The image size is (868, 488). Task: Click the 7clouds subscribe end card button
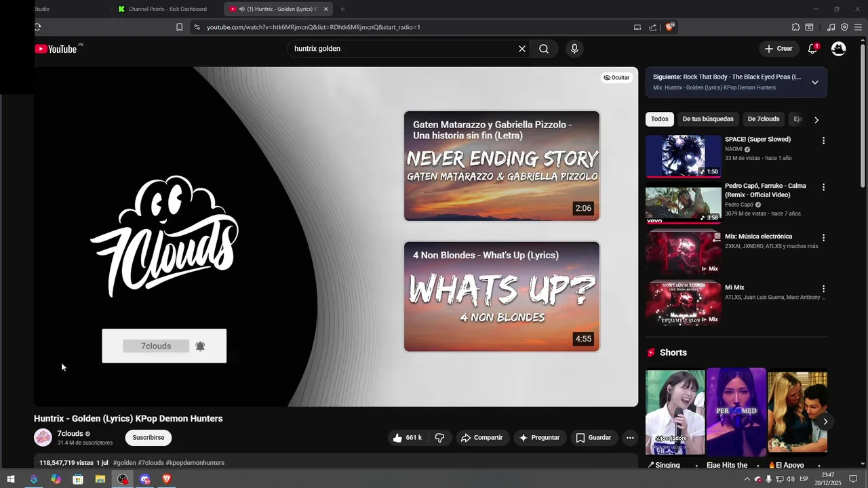click(156, 346)
